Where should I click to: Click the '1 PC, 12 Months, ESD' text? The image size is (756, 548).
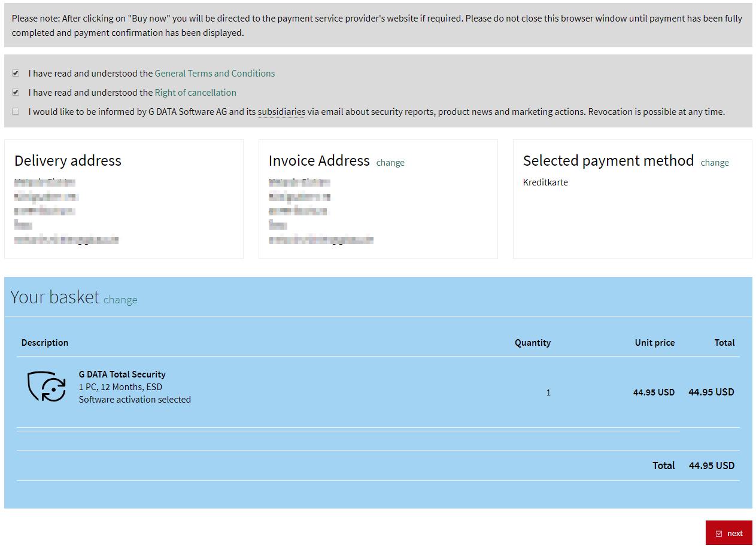point(120,386)
